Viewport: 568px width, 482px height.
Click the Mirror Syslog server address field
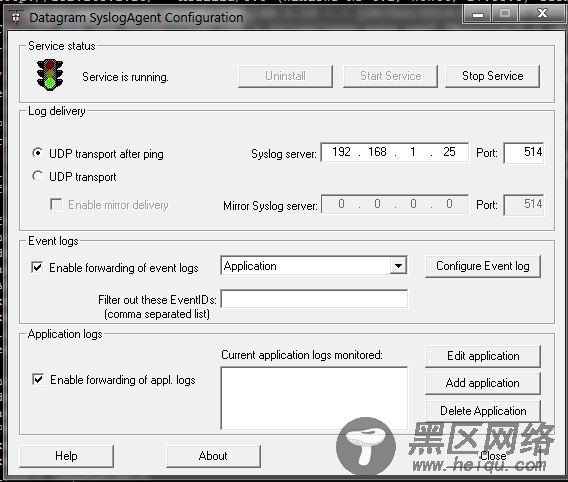click(x=395, y=205)
